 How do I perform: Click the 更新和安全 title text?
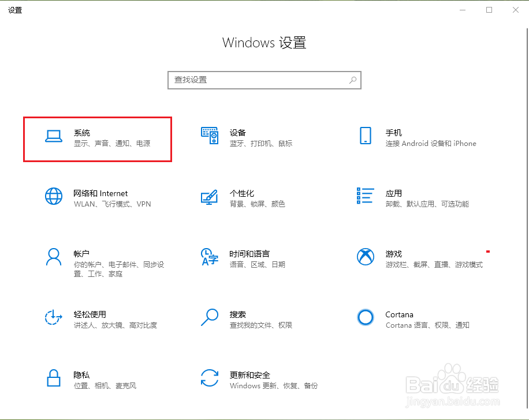(250, 375)
